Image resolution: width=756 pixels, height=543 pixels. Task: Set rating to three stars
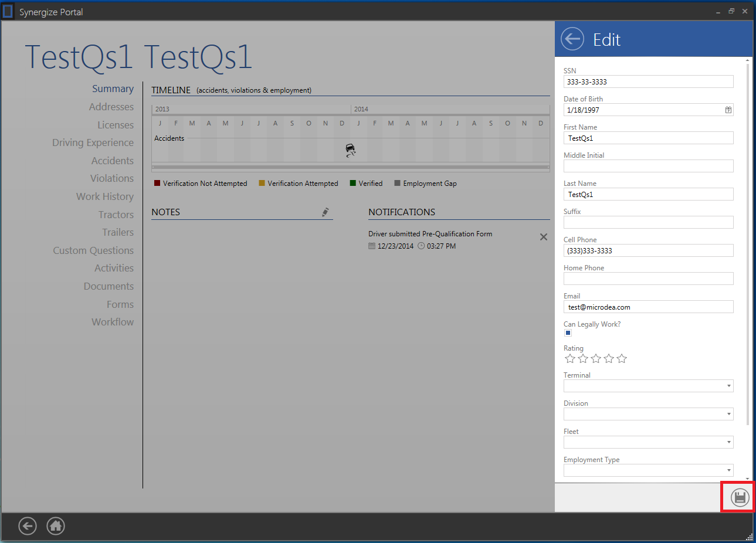596,358
